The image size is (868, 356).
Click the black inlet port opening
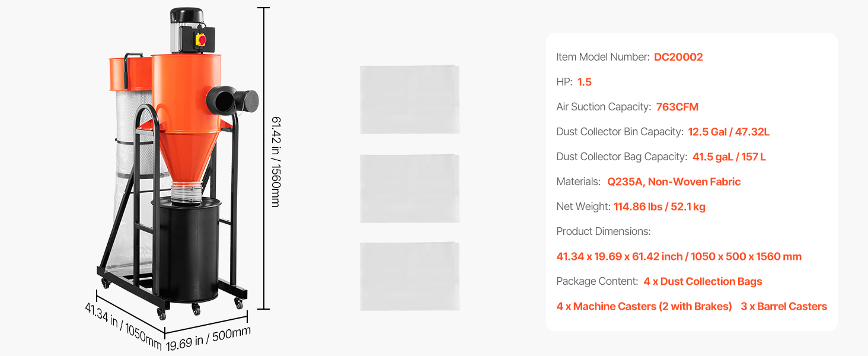coord(222,101)
